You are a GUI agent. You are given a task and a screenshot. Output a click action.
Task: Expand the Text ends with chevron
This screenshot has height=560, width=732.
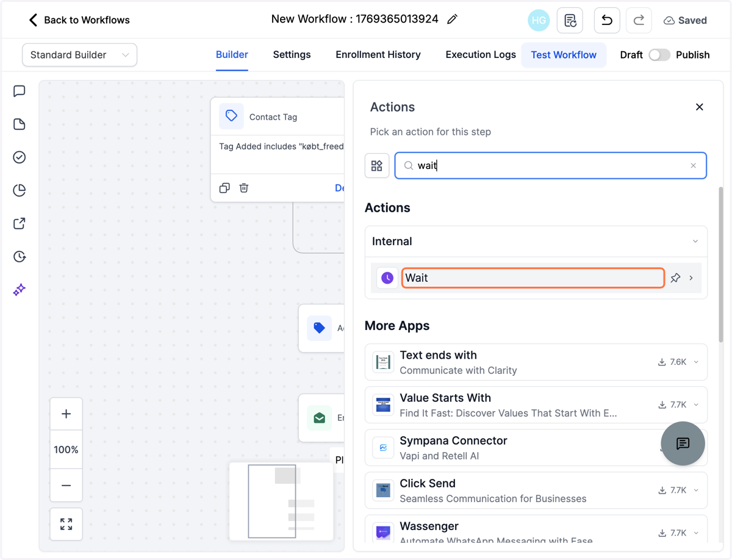click(696, 362)
